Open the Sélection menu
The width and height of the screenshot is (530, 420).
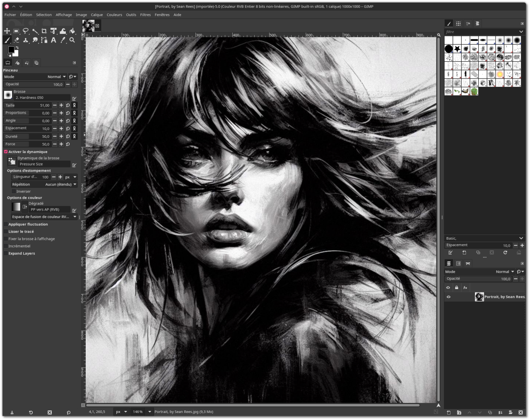tap(44, 14)
